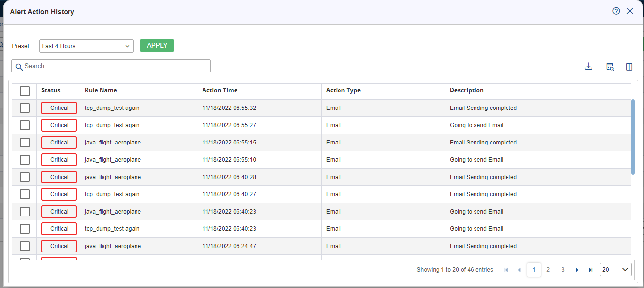Switch to page 3 of results
This screenshot has width=644, height=288.
click(x=563, y=270)
